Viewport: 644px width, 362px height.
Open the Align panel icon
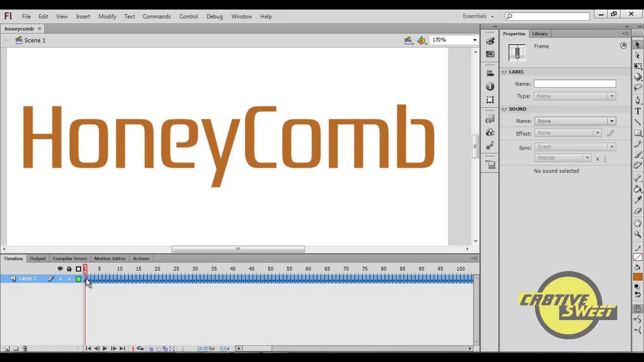491,73
